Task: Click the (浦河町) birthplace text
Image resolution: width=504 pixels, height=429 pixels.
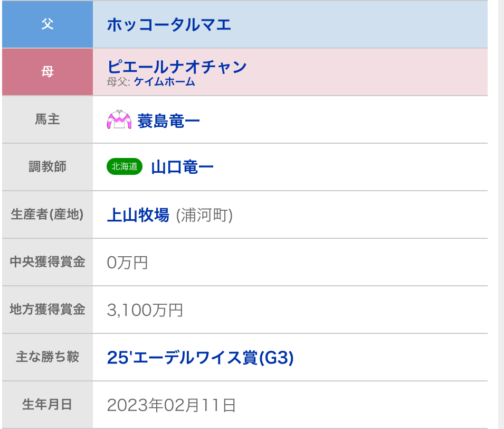Action: click(x=204, y=215)
